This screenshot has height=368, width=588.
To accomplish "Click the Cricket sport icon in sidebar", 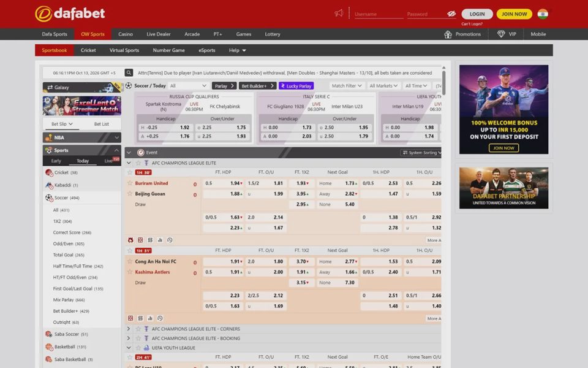I will tap(49, 173).
